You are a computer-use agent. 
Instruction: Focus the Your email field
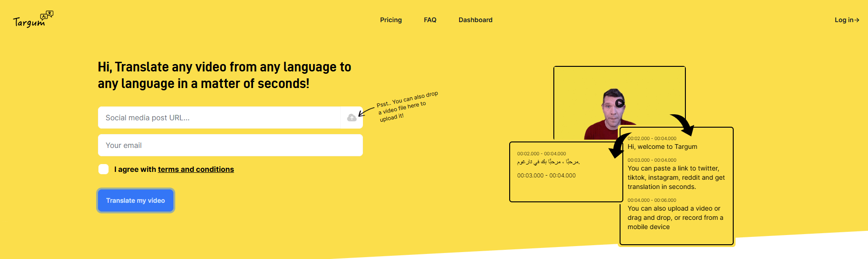tap(230, 145)
